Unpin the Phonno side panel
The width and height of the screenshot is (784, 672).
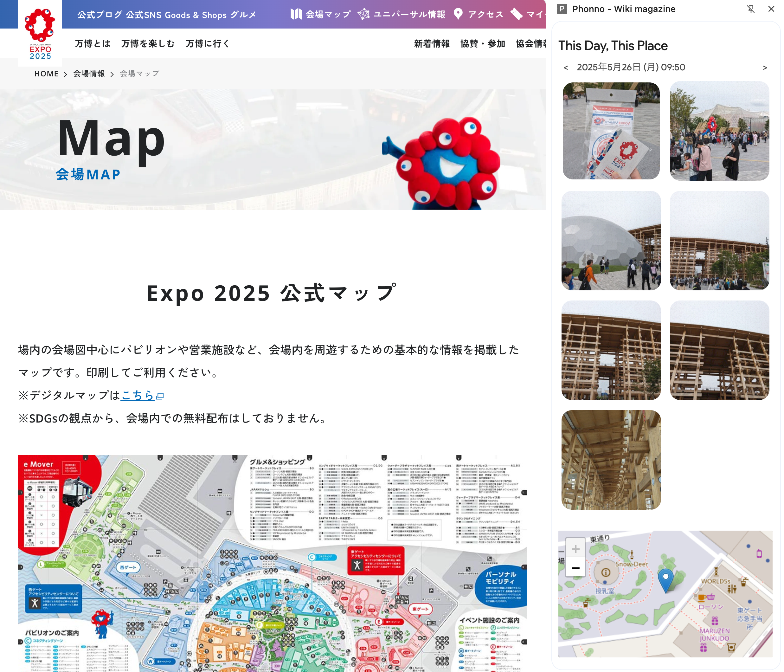(x=751, y=9)
